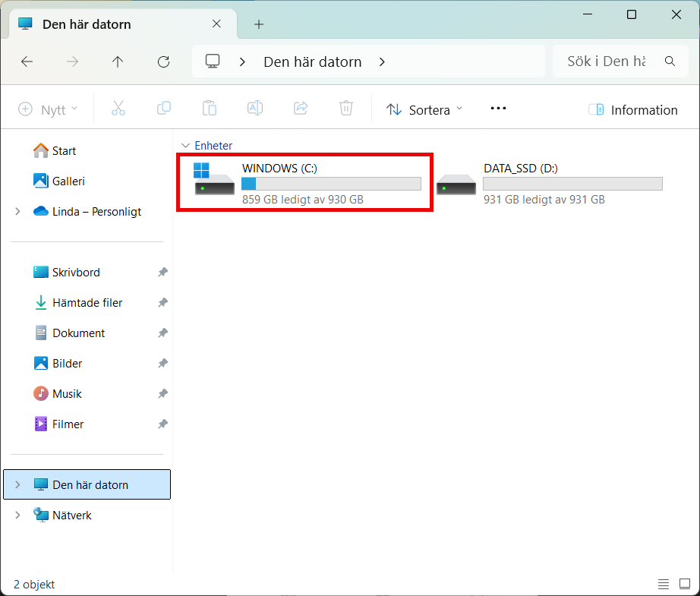Click the Rename icon in toolbar
700x596 pixels.
coord(255,109)
